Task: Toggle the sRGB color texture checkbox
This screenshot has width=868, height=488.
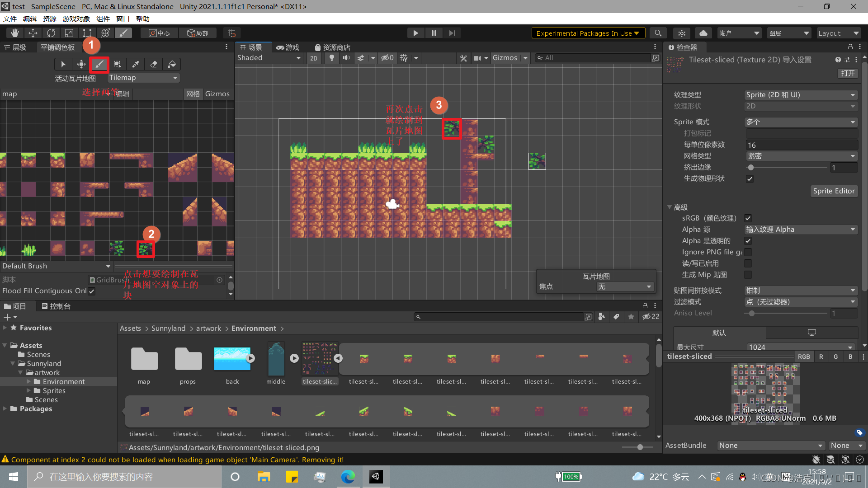Action: 748,218
